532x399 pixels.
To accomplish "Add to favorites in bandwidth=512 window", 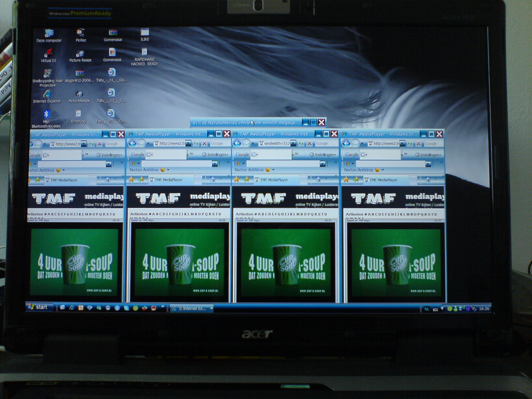I will point(247,179).
